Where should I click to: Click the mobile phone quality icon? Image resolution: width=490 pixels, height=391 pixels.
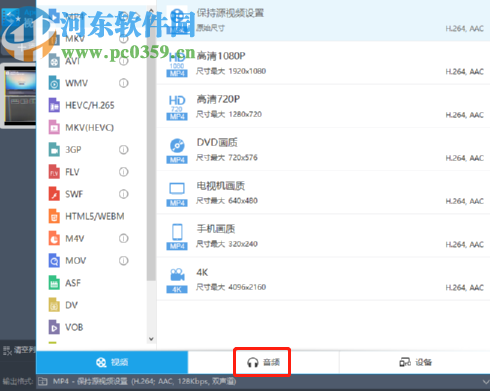[177, 237]
